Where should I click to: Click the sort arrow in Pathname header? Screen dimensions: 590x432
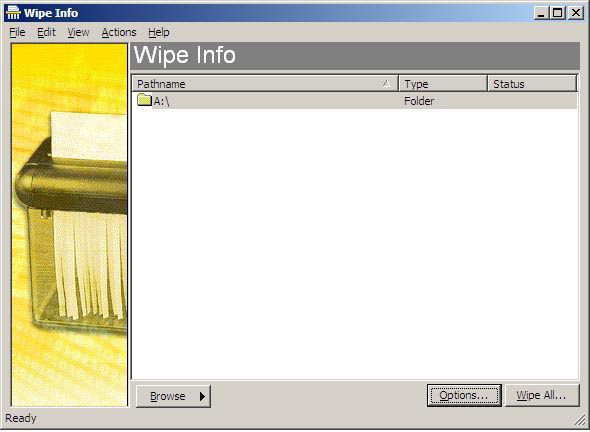pos(386,84)
